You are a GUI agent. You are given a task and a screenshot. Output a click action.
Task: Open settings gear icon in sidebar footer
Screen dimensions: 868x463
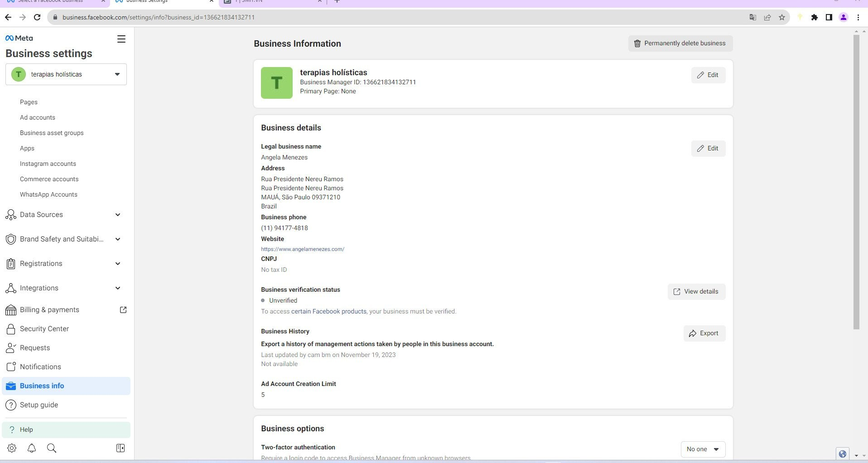[x=12, y=448]
